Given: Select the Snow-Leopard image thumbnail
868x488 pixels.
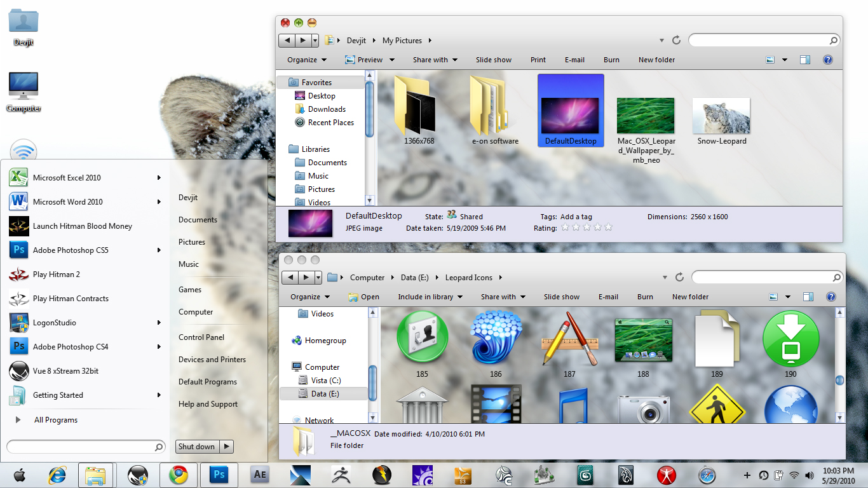Looking at the screenshot, I should pos(721,116).
